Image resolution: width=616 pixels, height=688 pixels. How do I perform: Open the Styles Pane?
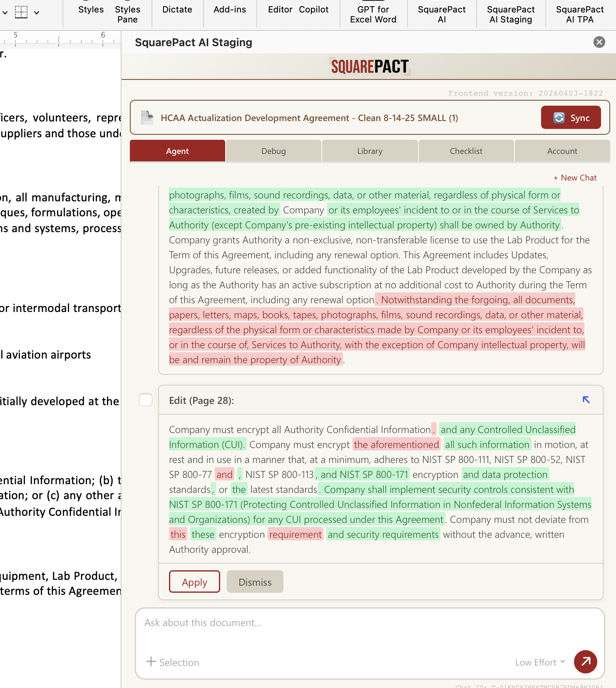tap(127, 14)
